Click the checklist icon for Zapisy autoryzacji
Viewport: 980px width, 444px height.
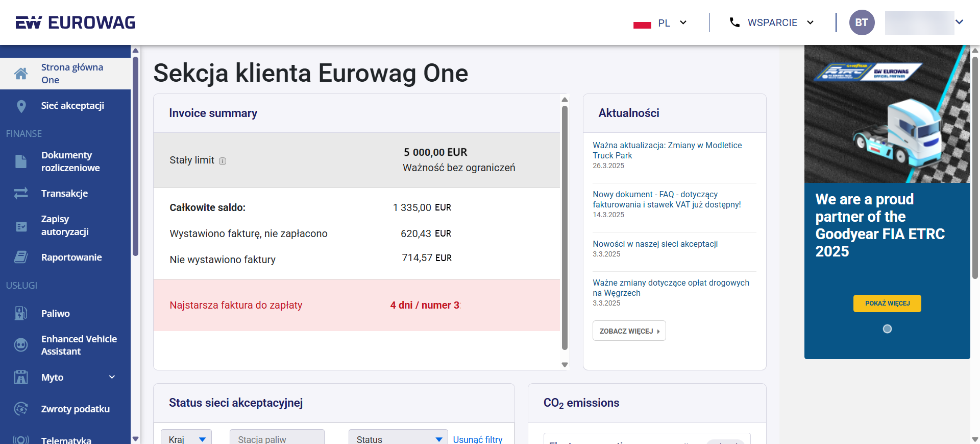[x=21, y=226]
